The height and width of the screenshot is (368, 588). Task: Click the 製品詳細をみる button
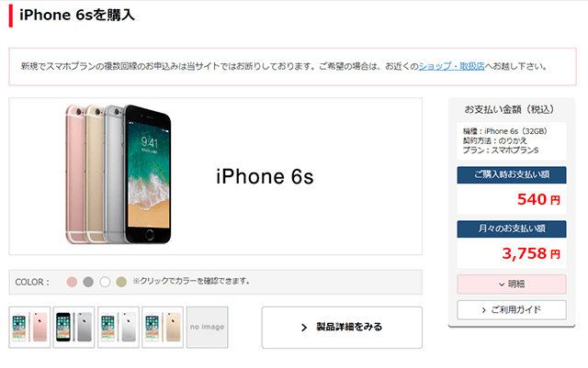click(342, 327)
